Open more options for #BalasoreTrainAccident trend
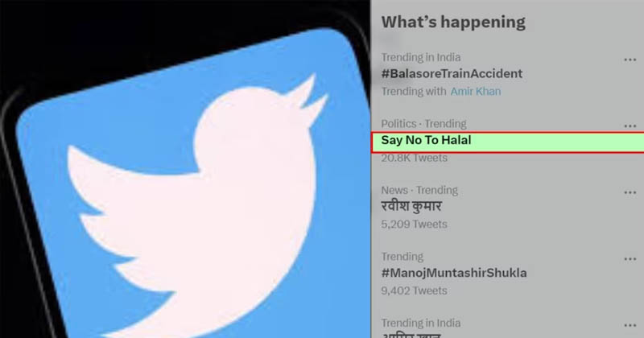 [x=630, y=60]
